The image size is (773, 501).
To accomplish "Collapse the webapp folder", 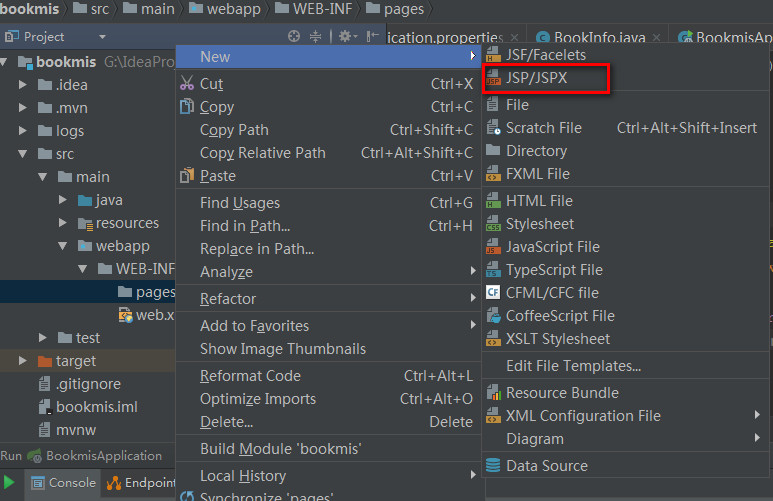I will point(62,246).
